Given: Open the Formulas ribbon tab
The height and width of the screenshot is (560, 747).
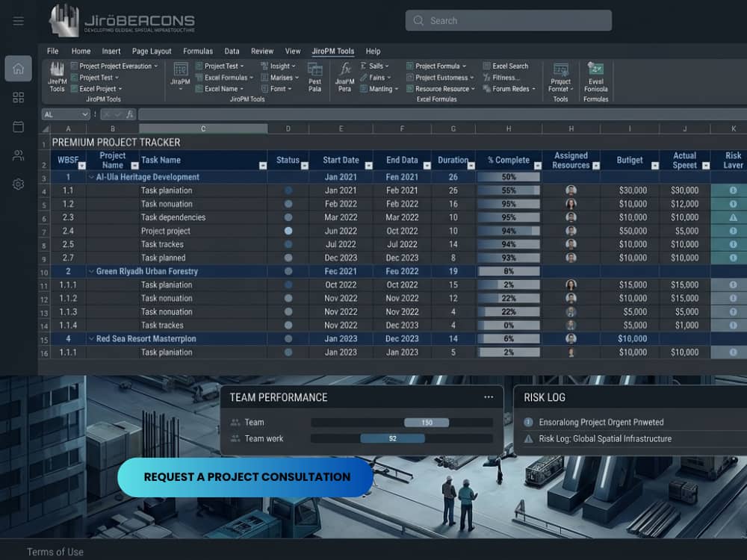Looking at the screenshot, I should (198, 51).
